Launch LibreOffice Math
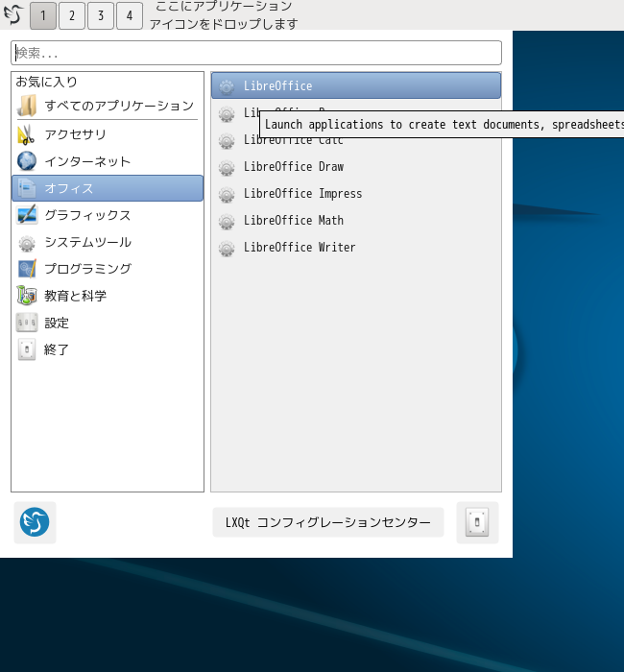Viewport: 624px width, 672px height. pyautogui.click(x=356, y=221)
